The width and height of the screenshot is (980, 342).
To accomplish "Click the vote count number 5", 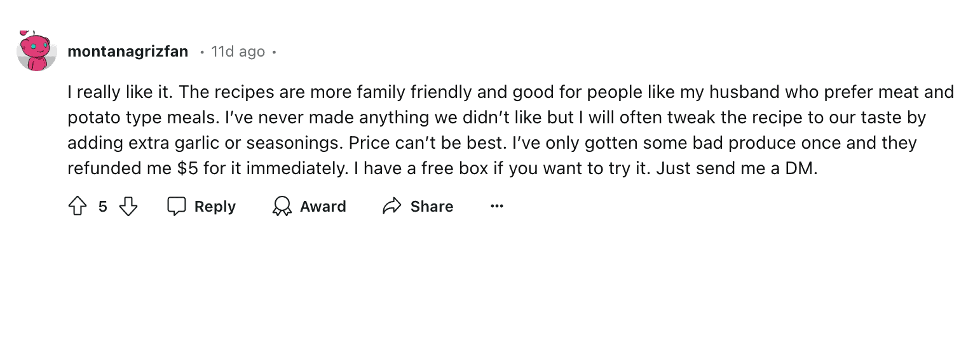I will pyautogui.click(x=102, y=207).
